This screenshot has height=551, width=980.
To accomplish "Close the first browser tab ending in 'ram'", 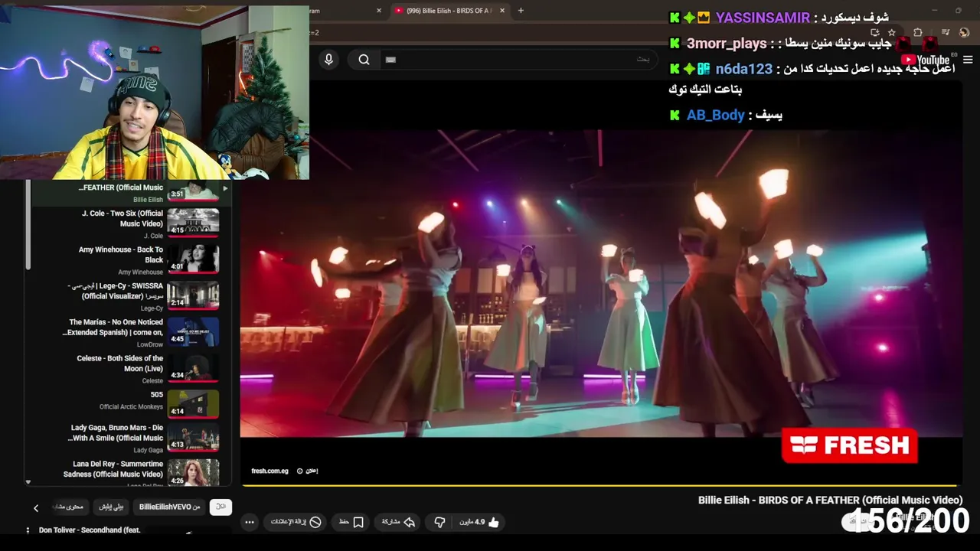I will click(378, 11).
